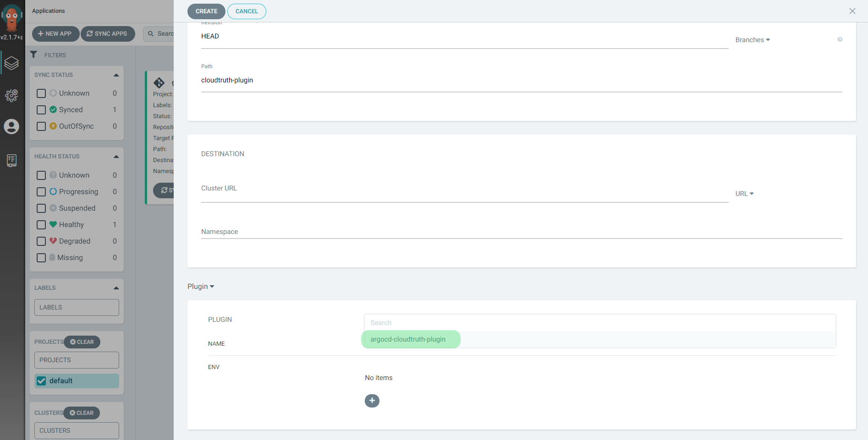Click the DESTINATION section heading
The width and height of the screenshot is (868, 440).
(x=223, y=154)
